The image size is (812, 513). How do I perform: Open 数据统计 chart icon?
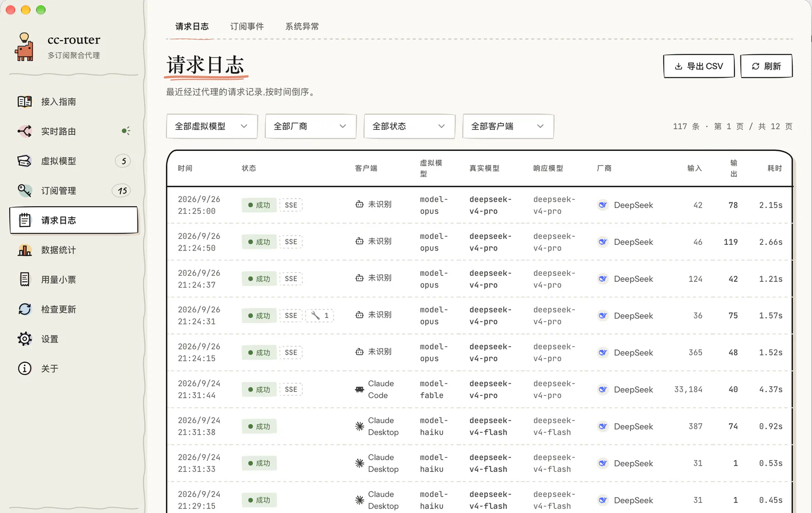[x=24, y=250]
